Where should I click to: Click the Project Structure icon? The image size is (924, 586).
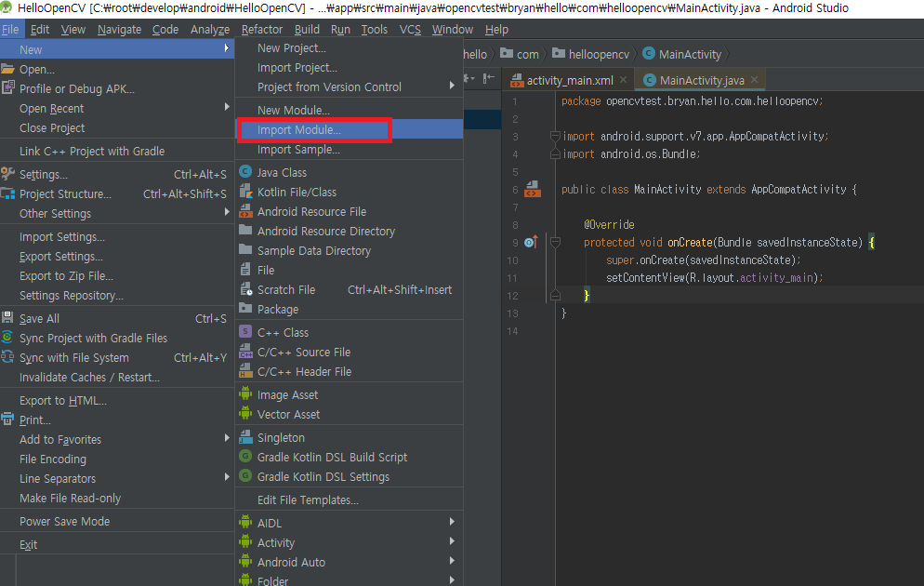7,193
